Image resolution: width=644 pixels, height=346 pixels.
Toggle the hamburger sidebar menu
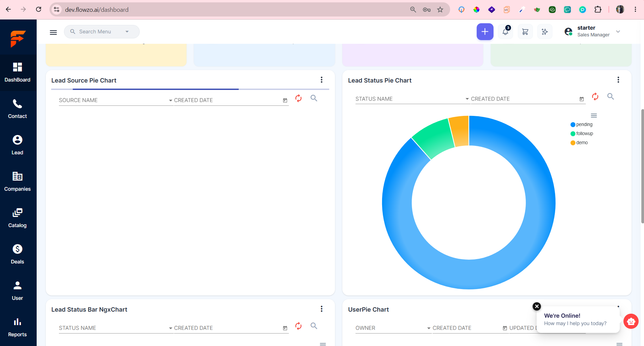53,32
